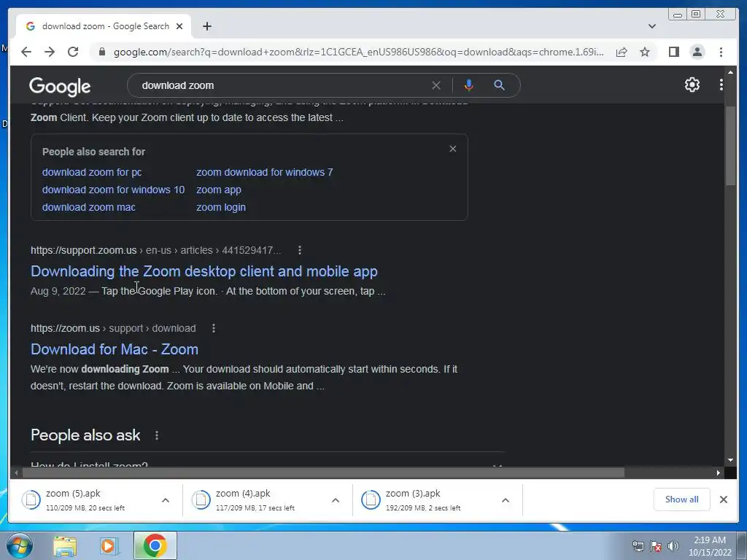The height and width of the screenshot is (560, 747).
Task: Click the Chrome address bar URL
Action: tap(358, 52)
